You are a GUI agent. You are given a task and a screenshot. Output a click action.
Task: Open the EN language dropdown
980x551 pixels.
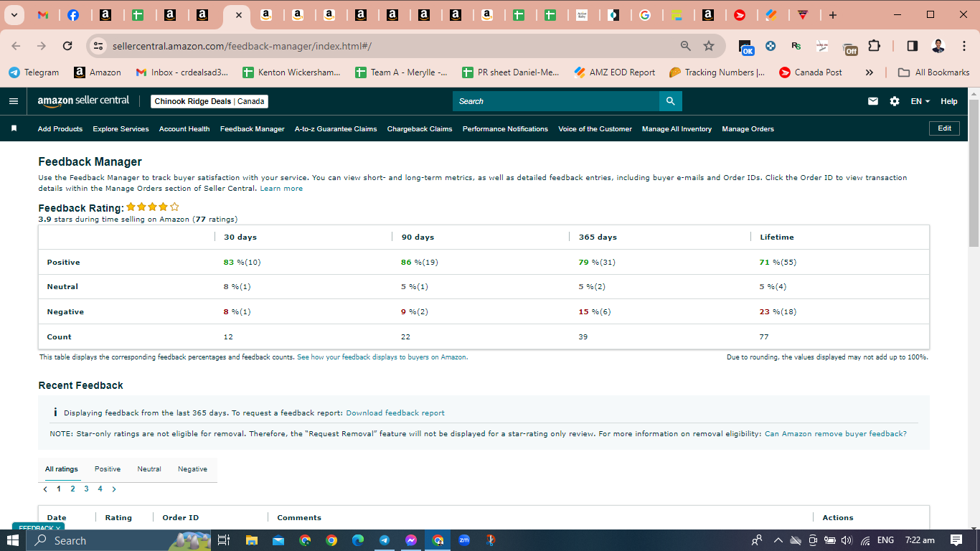(920, 101)
